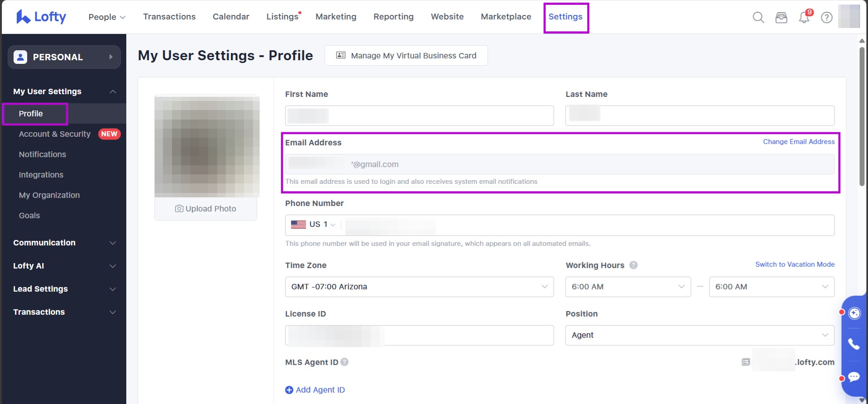Click the Change Email Address link
Screen dimensions: 868x404
pyautogui.click(x=798, y=142)
